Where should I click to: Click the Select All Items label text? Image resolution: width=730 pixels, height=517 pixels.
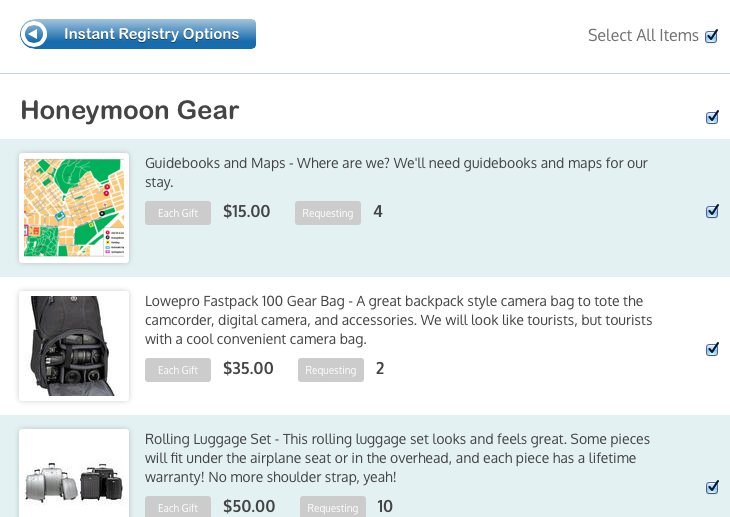coord(643,35)
